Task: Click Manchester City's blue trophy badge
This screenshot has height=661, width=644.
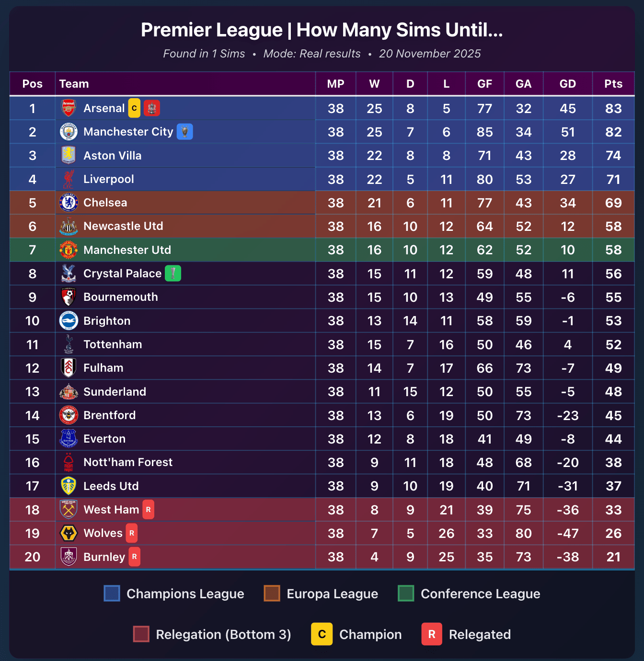Action: tap(184, 132)
